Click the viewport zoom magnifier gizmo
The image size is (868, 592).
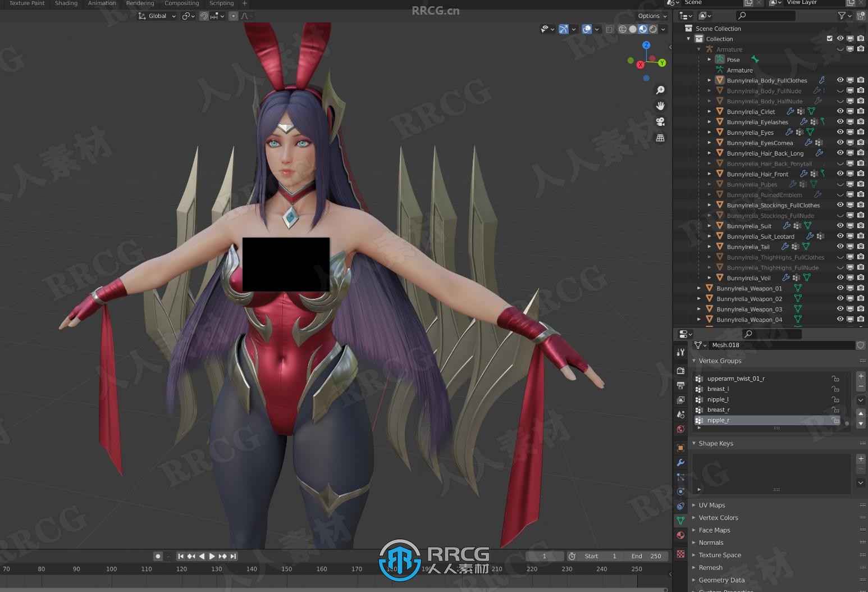pos(660,90)
